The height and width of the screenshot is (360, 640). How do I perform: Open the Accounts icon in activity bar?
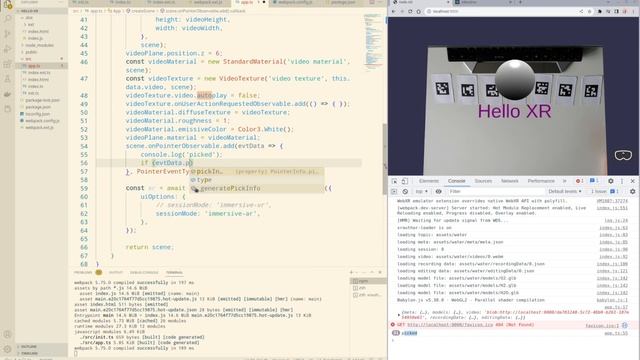pos(7,334)
